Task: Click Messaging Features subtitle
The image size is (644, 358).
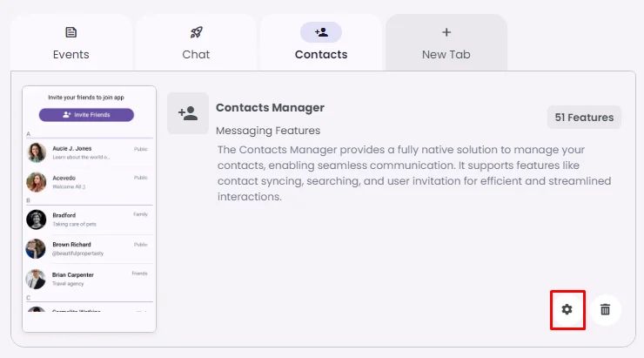Action: pos(268,131)
